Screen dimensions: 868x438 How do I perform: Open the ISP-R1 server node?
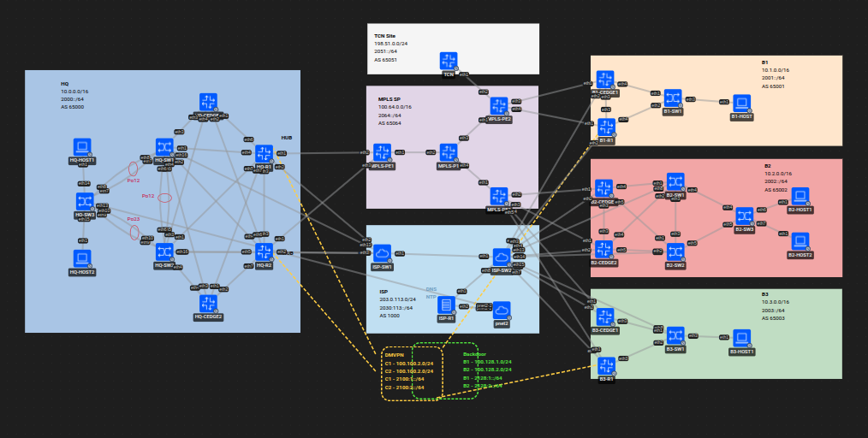tap(446, 305)
